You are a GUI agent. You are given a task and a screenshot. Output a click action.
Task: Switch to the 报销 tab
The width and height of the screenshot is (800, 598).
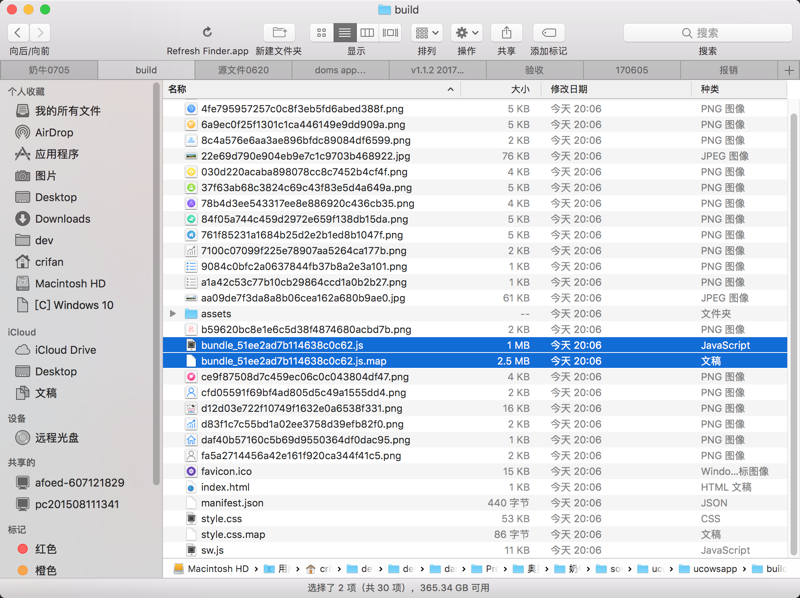coord(729,70)
